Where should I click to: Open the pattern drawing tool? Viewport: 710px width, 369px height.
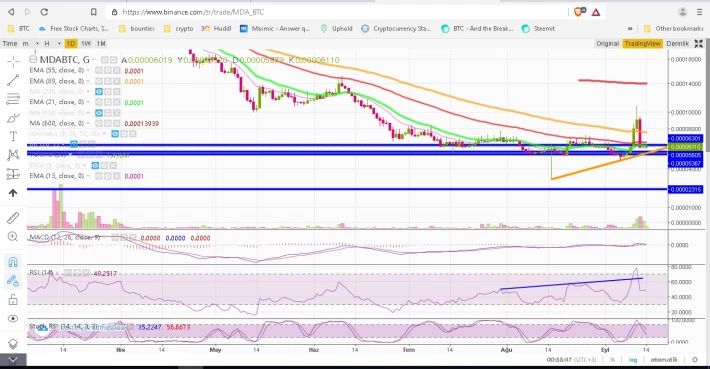[13, 155]
